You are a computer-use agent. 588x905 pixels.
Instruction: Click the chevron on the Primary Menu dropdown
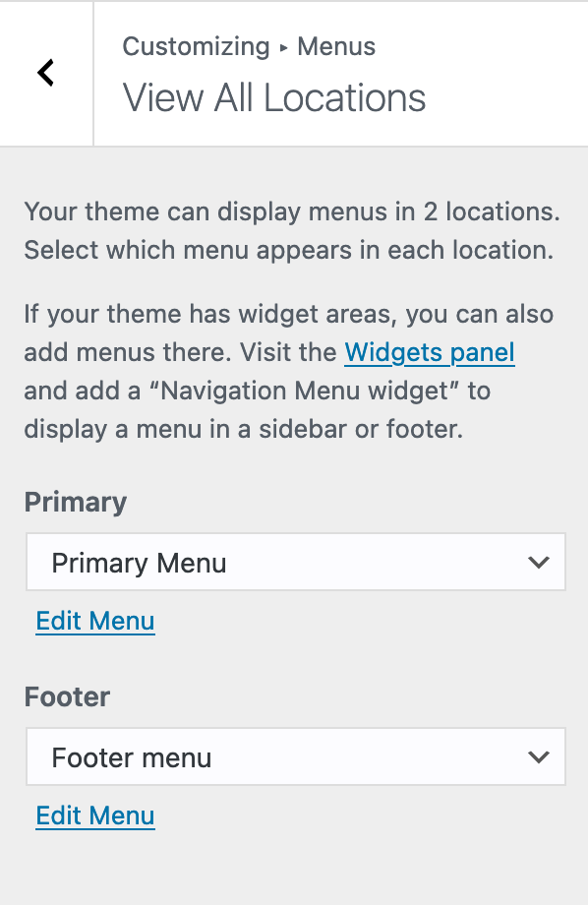539,562
